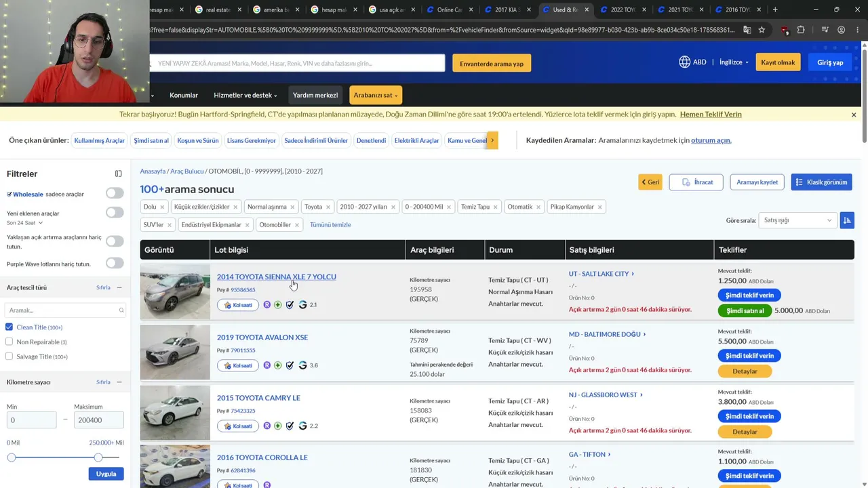This screenshot has height=488, width=868.
Task: Remove the Temiz Tapu filter chip
Action: click(495, 207)
